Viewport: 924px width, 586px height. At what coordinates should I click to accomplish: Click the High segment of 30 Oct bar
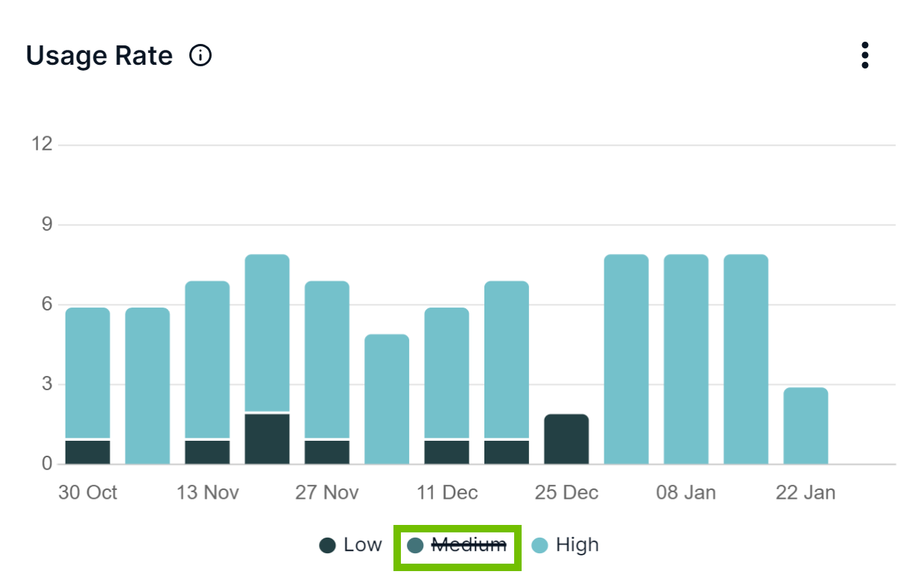[x=88, y=372]
